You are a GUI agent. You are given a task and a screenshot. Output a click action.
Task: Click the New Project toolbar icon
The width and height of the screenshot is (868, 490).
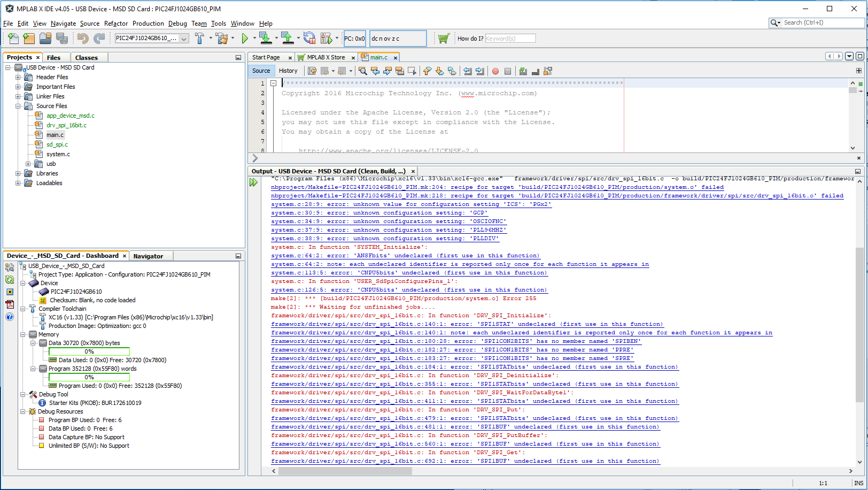click(29, 38)
